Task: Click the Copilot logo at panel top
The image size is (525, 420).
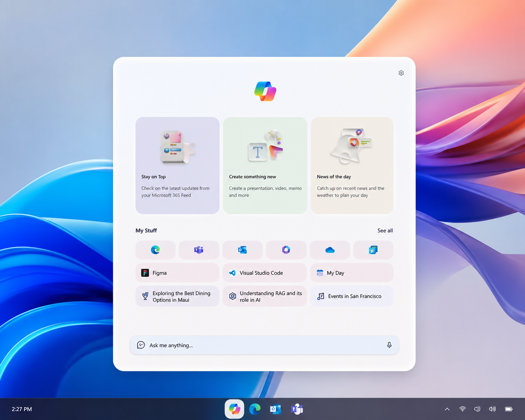Action: [265, 91]
